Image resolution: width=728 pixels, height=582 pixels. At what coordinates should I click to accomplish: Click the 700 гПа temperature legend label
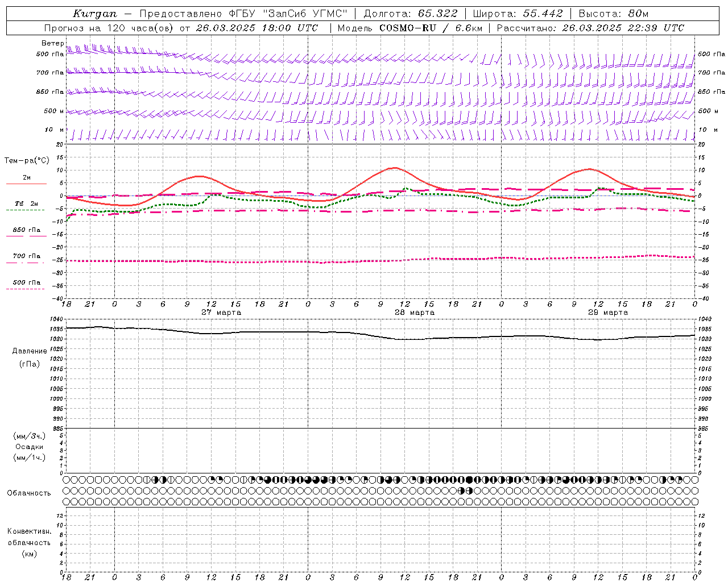(27, 256)
